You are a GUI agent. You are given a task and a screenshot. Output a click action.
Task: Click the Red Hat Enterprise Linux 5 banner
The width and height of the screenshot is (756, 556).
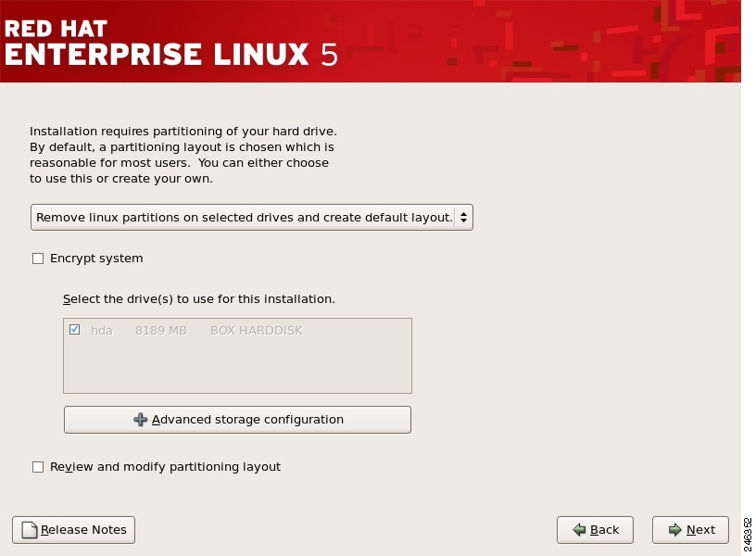click(171, 41)
